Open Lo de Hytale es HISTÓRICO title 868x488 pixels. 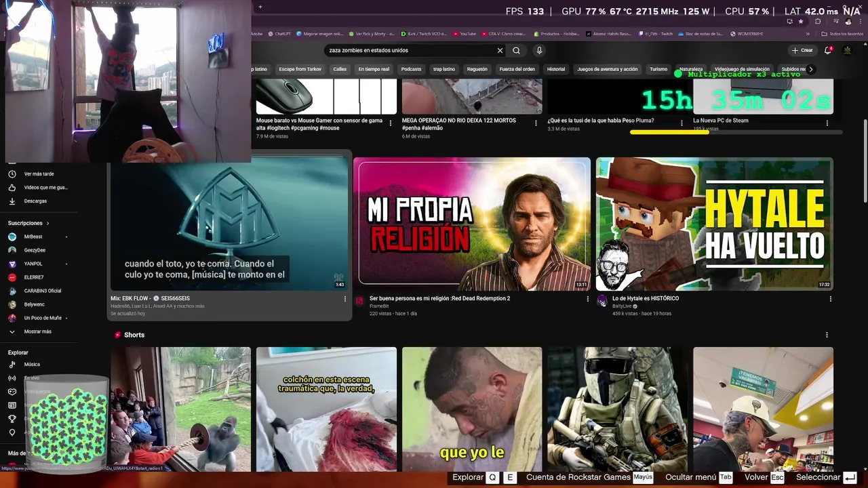pyautogui.click(x=646, y=298)
